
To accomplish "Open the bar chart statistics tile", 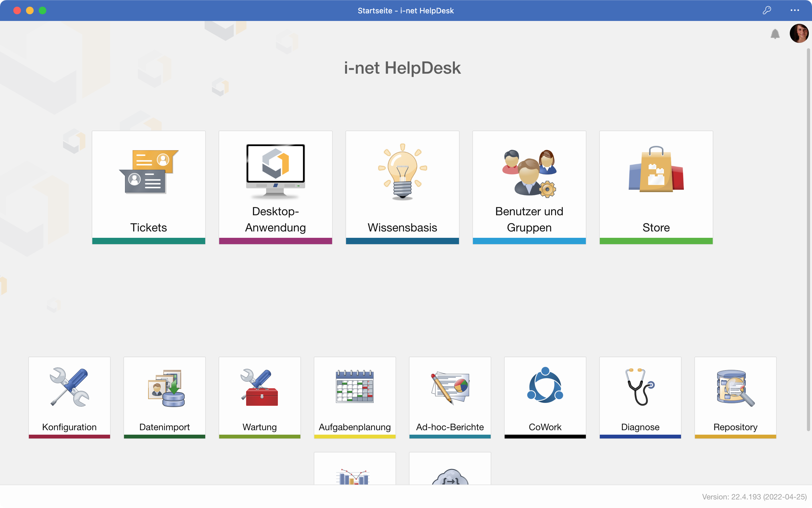I will 355,469.
